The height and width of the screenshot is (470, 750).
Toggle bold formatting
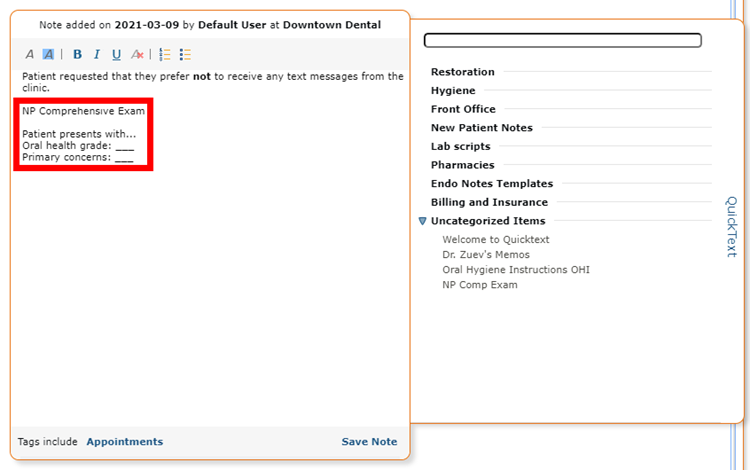[x=77, y=55]
